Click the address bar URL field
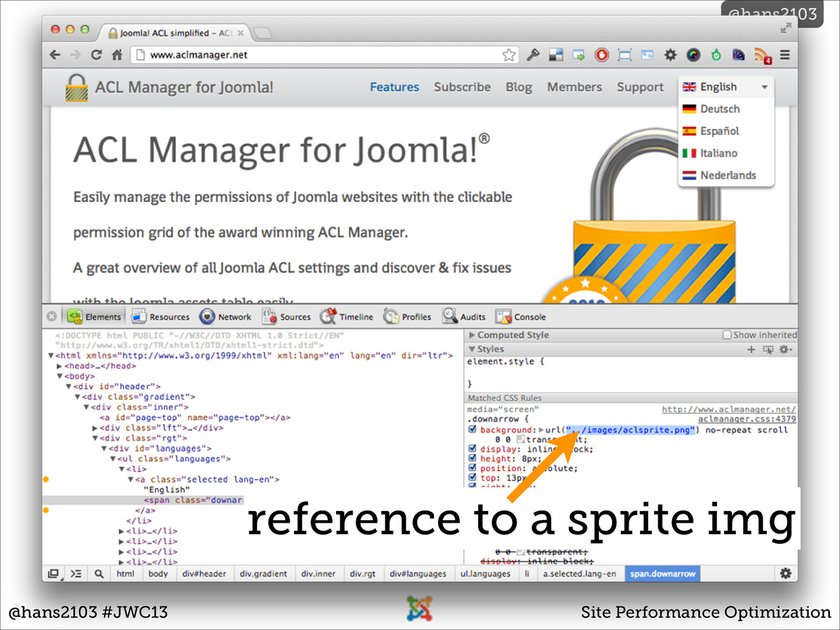The width and height of the screenshot is (840, 630). pyautogui.click(x=324, y=55)
